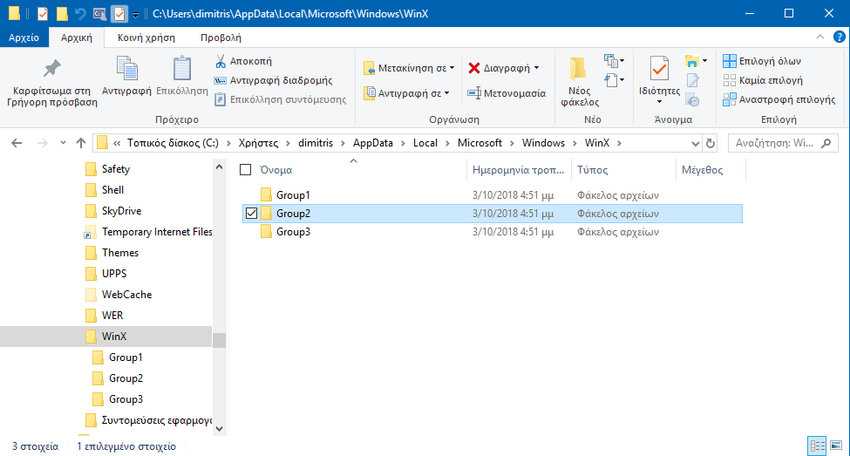The image size is (850, 456).
Task: Go back with the left arrow
Action: tap(17, 143)
